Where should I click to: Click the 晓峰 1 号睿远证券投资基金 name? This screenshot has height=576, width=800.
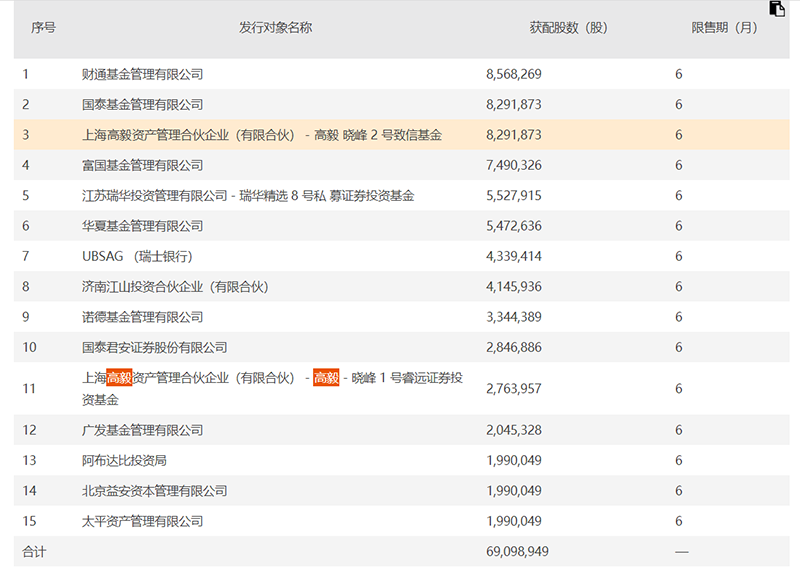(x=272, y=389)
